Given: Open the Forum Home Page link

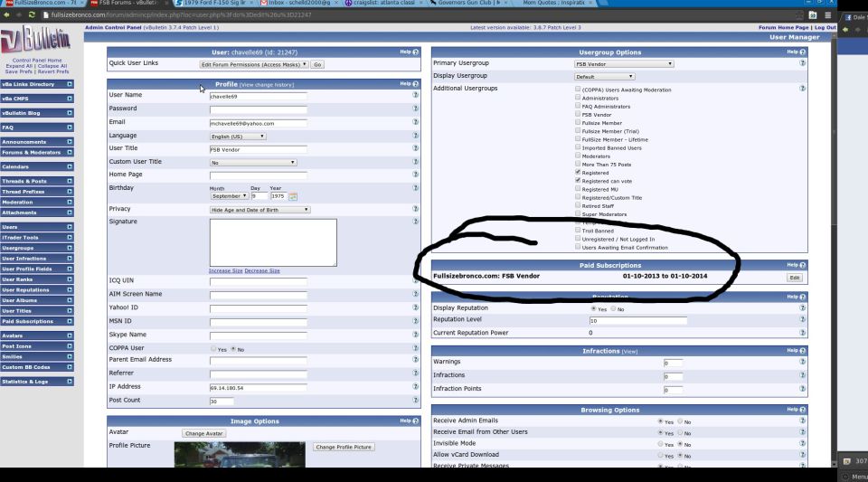Looking at the screenshot, I should pyautogui.click(x=783, y=27).
